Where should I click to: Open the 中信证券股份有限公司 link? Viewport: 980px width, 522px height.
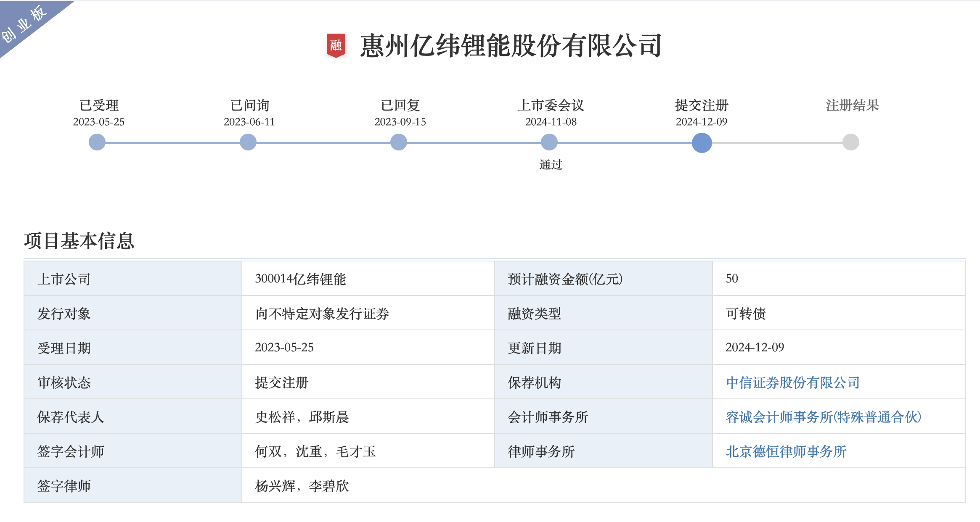(x=793, y=382)
